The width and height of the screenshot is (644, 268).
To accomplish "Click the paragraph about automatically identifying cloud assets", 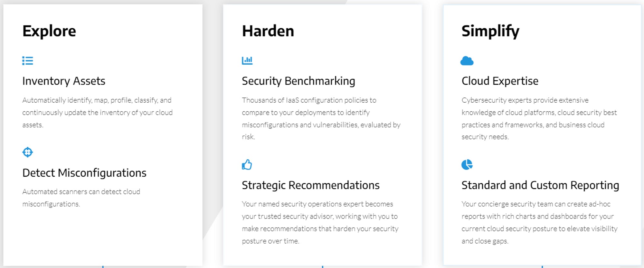I will 97,112.
